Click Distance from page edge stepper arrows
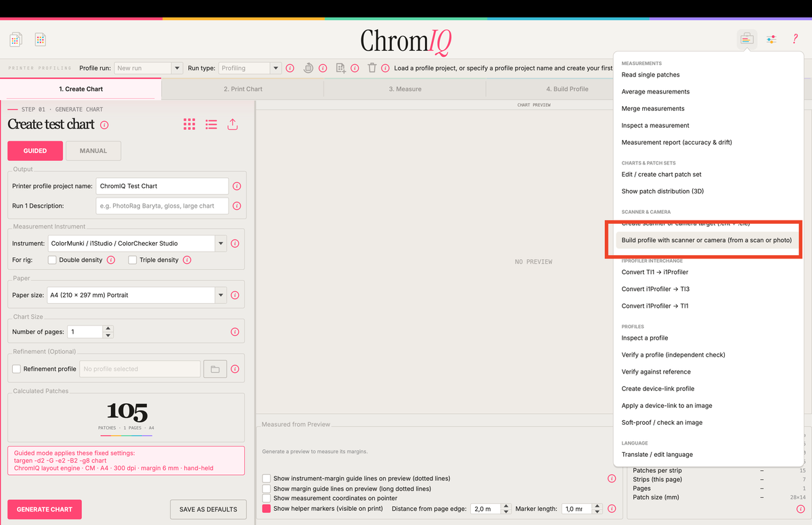812x525 pixels. coord(505,509)
